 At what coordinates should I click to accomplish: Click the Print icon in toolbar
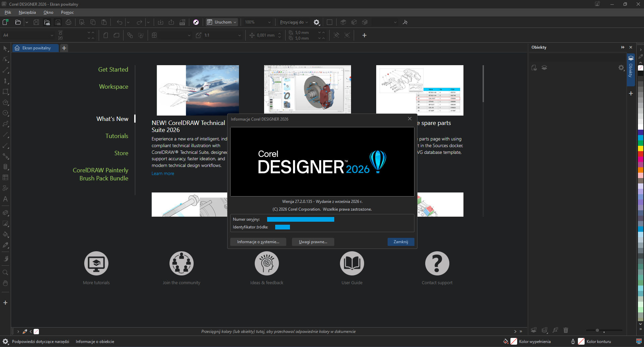tap(68, 22)
